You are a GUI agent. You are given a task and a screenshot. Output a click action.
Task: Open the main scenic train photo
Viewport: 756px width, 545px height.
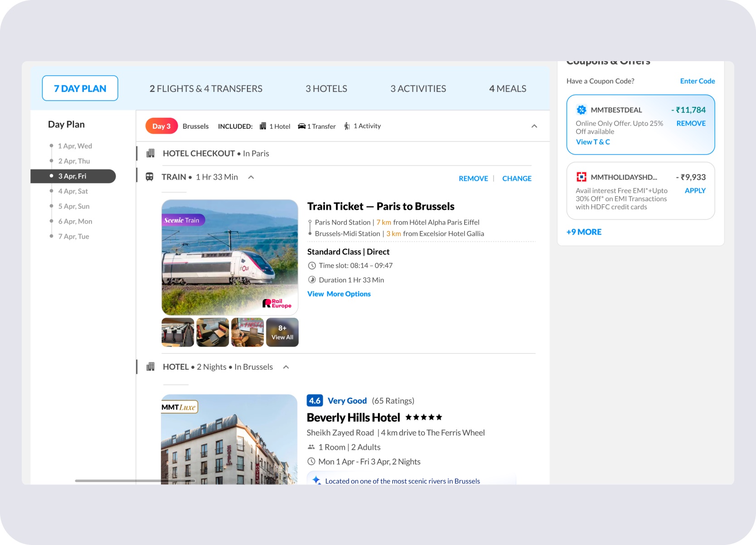coord(230,257)
